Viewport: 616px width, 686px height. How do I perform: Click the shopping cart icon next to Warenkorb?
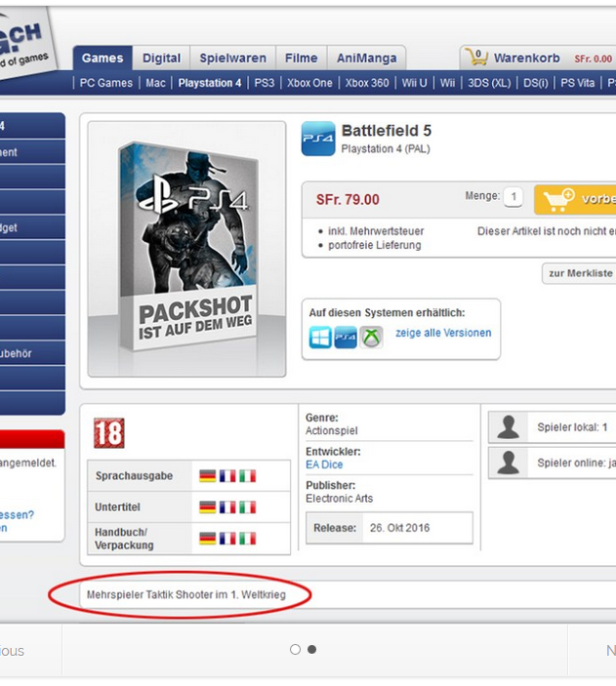(476, 58)
